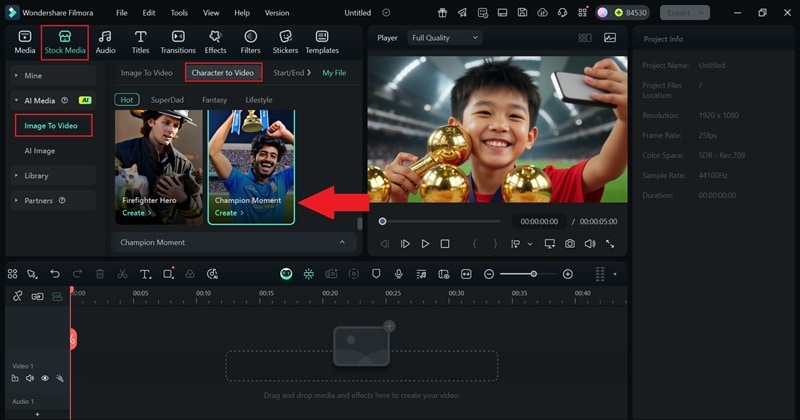Open the View menu
Image resolution: width=800 pixels, height=420 pixels.
(211, 13)
